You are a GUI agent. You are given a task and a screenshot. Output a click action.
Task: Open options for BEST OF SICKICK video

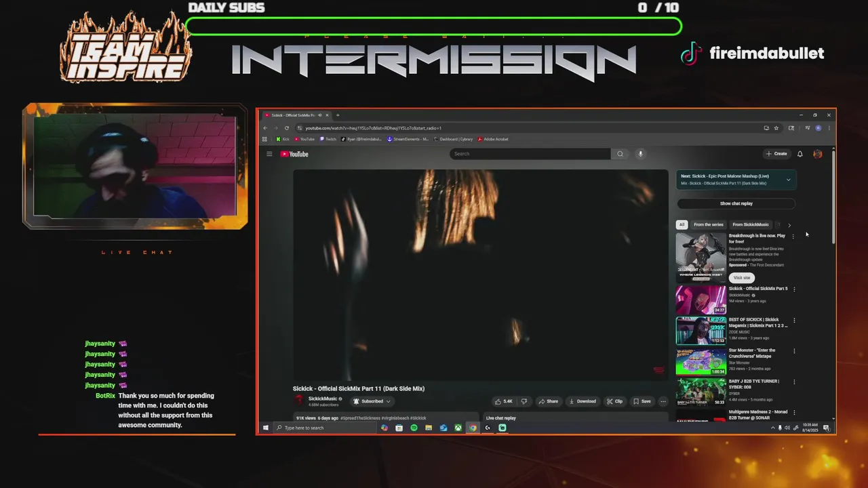pos(794,321)
